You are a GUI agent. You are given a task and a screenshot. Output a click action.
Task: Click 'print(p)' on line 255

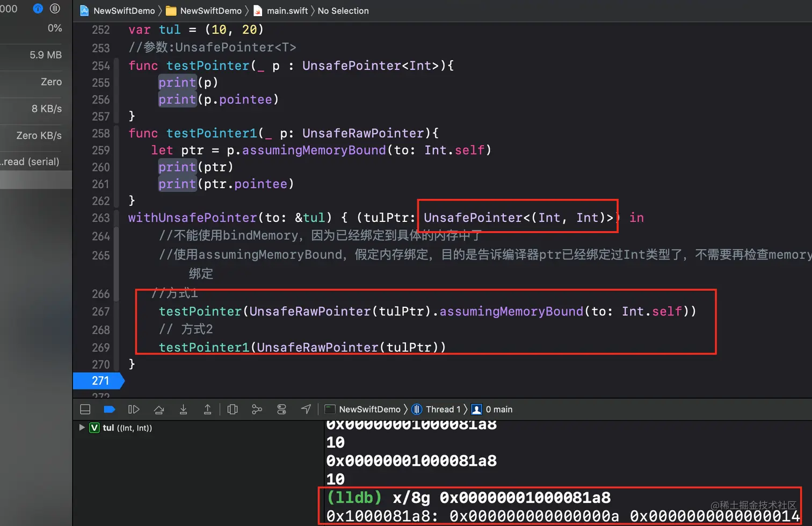click(188, 82)
